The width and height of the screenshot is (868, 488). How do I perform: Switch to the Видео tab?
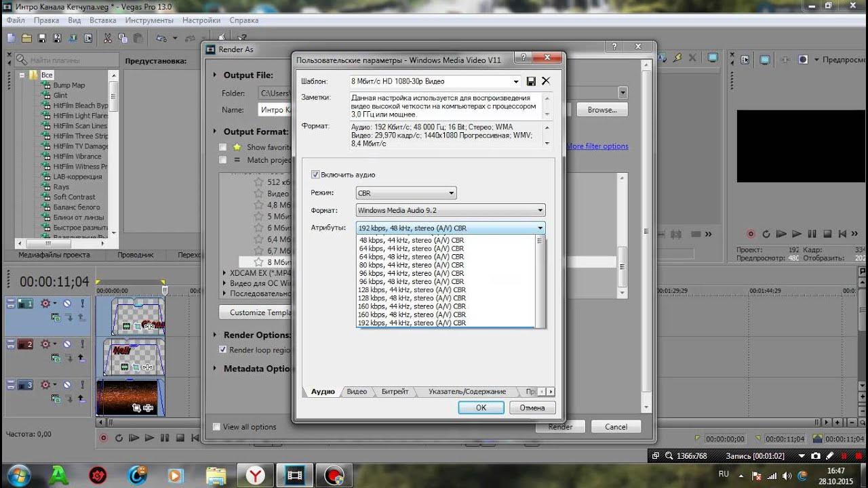click(x=357, y=391)
